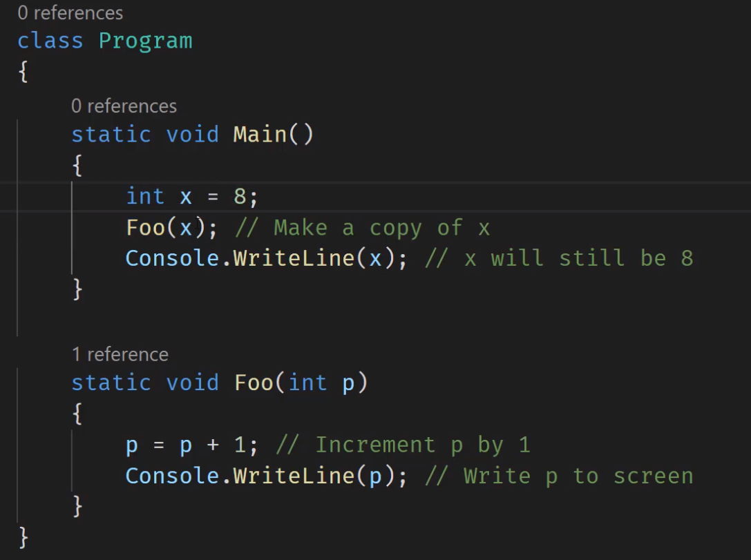Click '0 references' CodeLens above Main method
This screenshot has width=751, height=560.
pos(124,106)
